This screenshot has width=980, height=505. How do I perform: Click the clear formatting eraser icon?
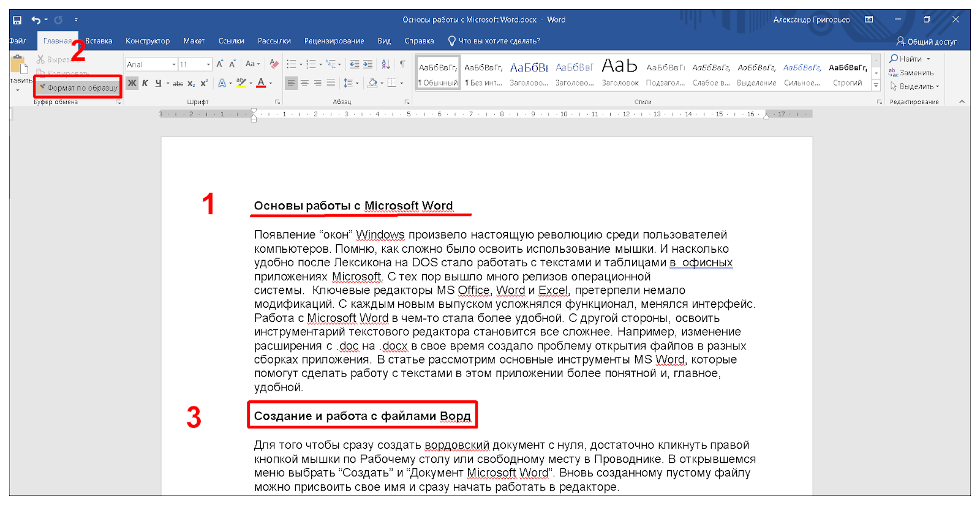[274, 64]
